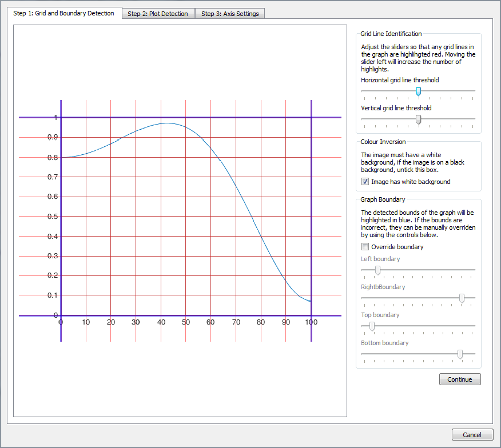Image resolution: width=501 pixels, height=448 pixels.
Task: Click the curve's start point at 0.8
Action: [x=62, y=157]
